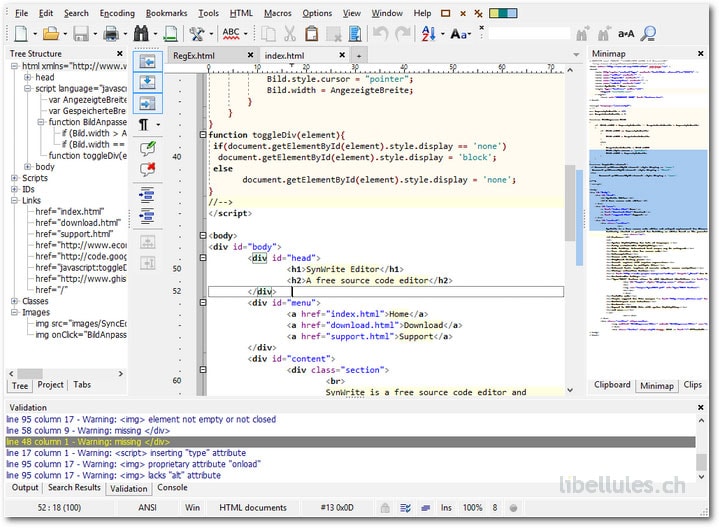
Task: Click the Open folder icon
Action: pyautogui.click(x=51, y=33)
